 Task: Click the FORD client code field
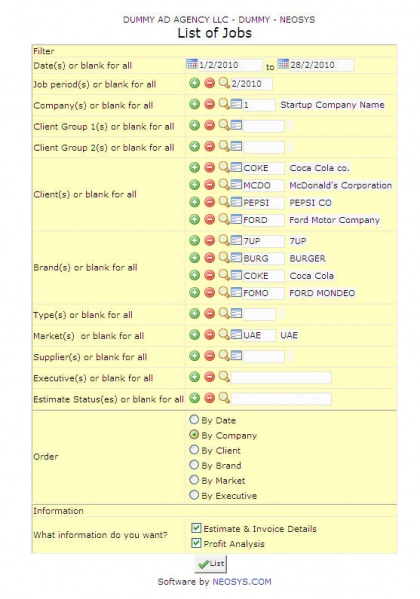click(264, 220)
